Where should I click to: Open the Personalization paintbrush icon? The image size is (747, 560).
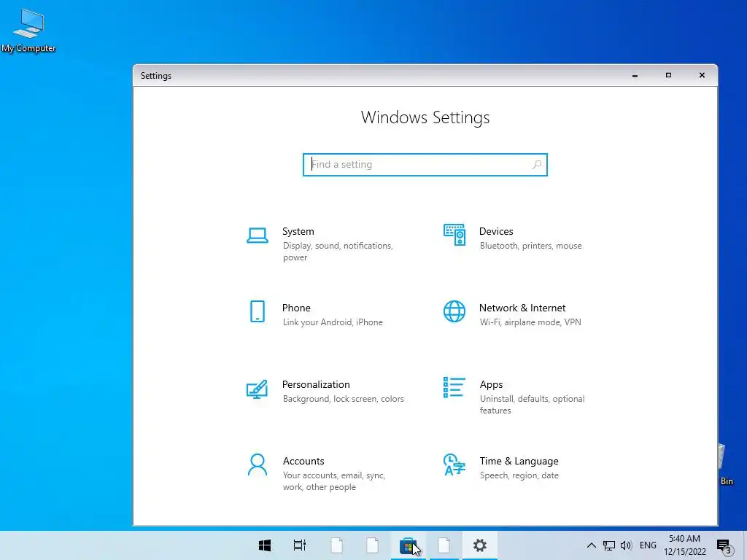(257, 389)
